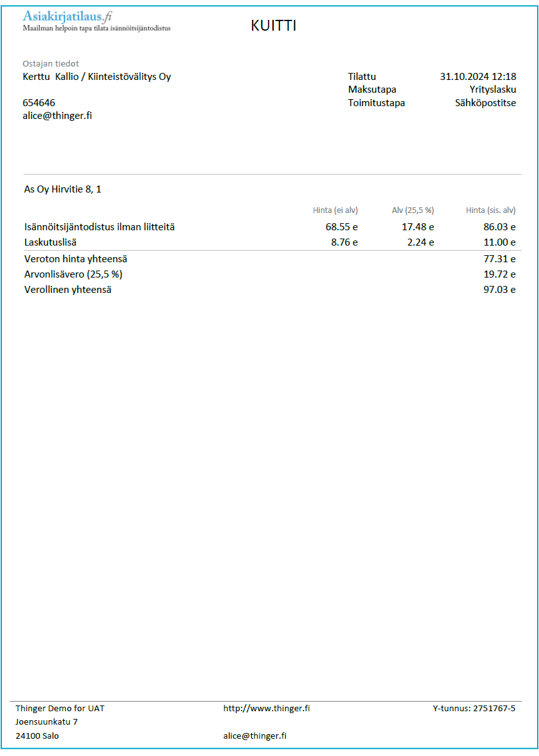Viewport: 539px width, 756px height.
Task: Select the "Tilattu" label
Action: pyautogui.click(x=362, y=77)
